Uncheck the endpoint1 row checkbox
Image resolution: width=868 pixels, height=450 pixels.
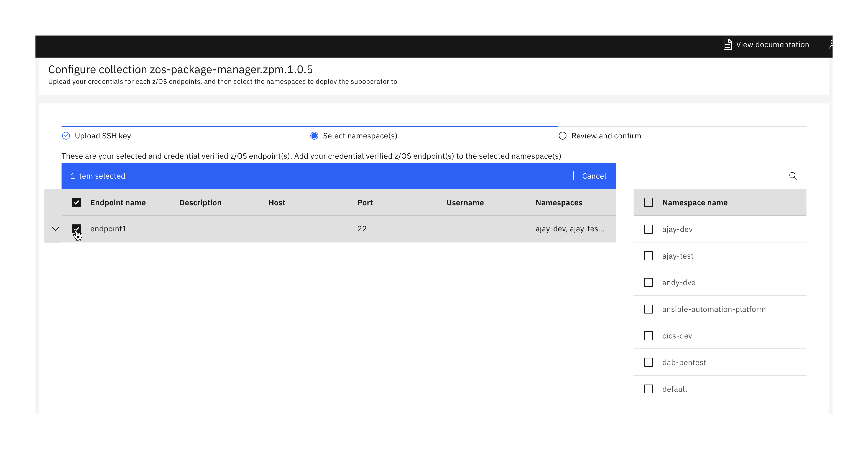tap(76, 229)
